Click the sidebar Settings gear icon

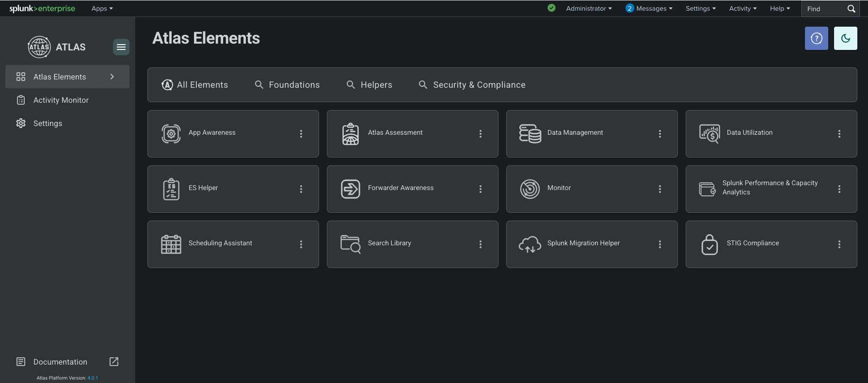tap(21, 123)
